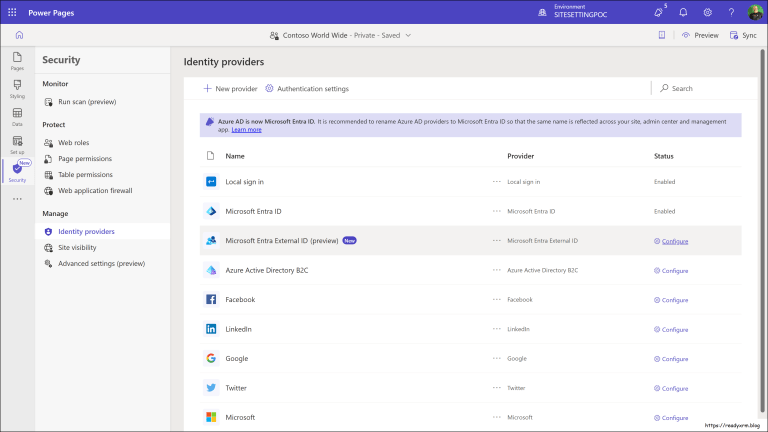Select the Security workspace icon
Viewport: 768px width, 432px height.
coord(17,171)
